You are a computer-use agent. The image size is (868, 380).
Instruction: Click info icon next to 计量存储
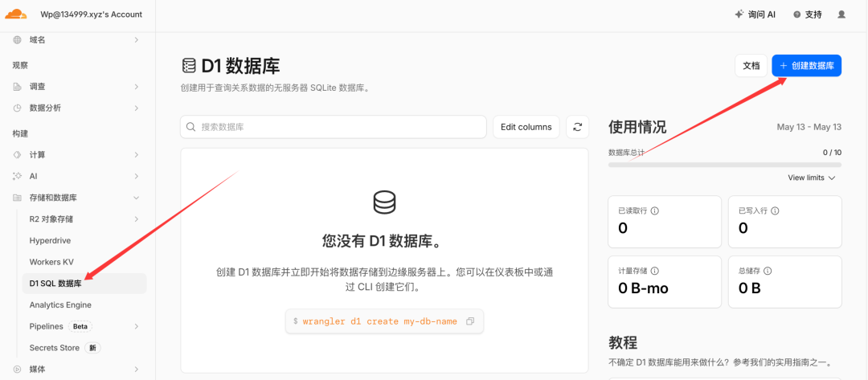coord(655,271)
